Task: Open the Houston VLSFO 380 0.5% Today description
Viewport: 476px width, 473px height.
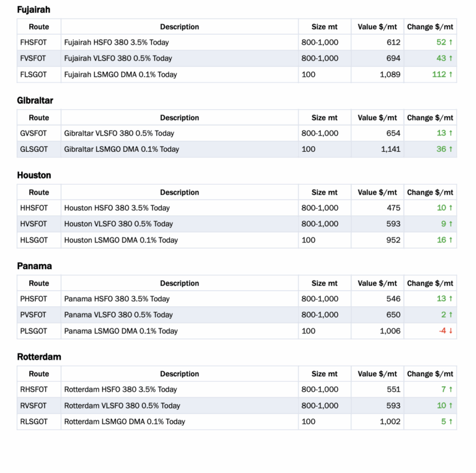Action: [118, 224]
